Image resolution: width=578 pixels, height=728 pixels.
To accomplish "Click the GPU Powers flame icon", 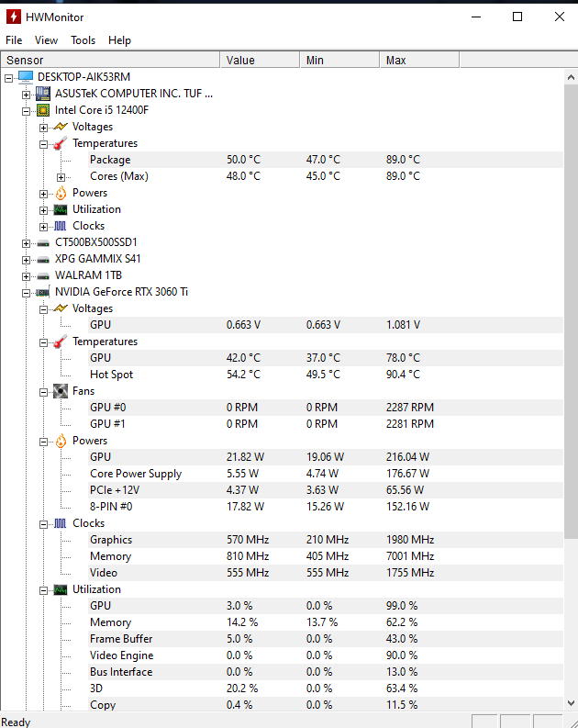I will tap(61, 441).
